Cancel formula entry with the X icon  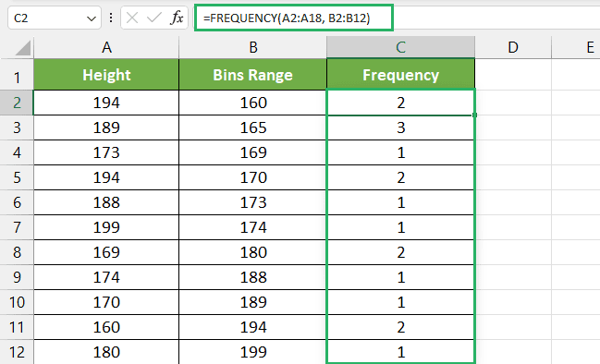132,18
